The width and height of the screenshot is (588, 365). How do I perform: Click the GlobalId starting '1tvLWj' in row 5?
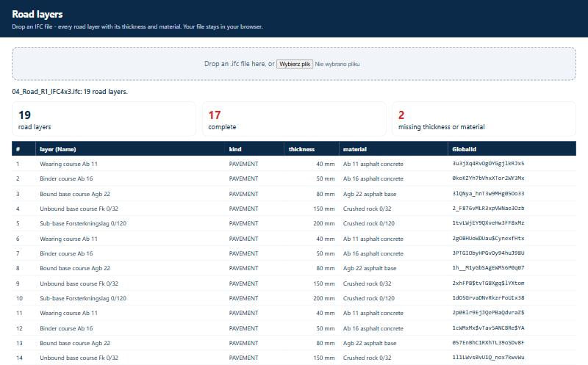(488, 223)
